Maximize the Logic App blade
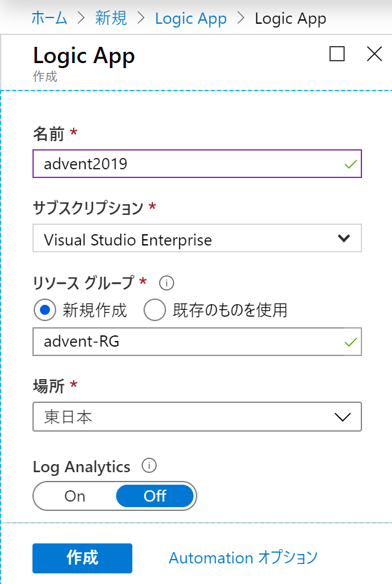Image resolution: width=392 pixels, height=584 pixels. 337,54
